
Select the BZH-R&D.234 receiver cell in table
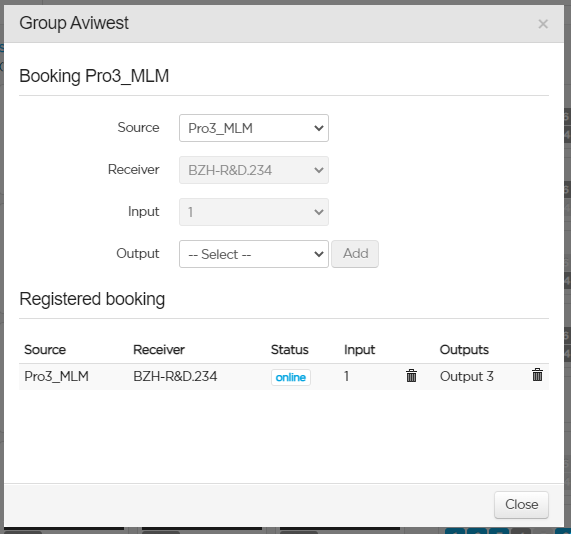point(175,376)
